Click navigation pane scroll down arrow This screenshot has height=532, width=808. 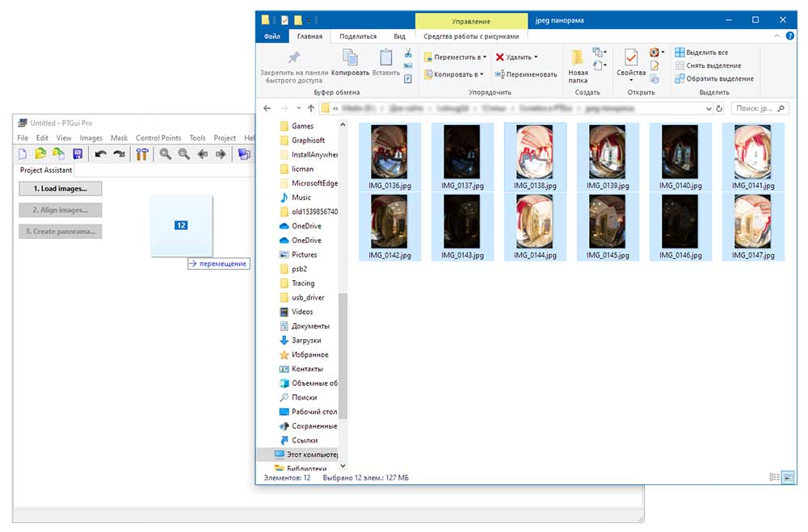(343, 466)
